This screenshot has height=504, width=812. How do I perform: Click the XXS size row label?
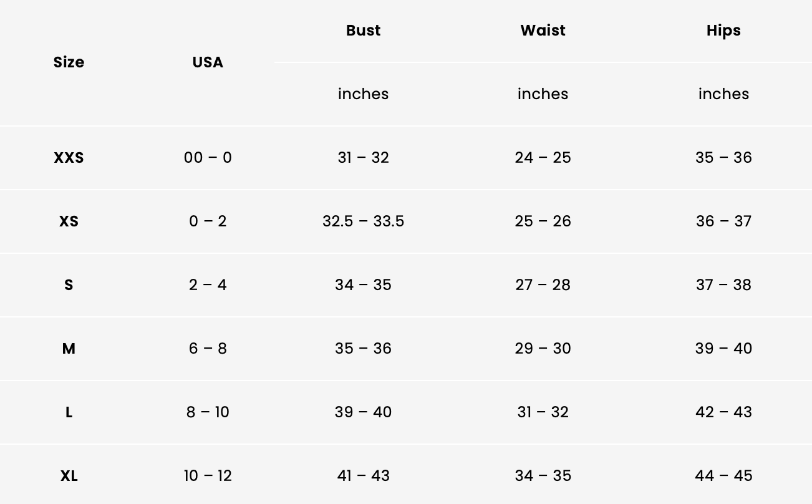coord(69,158)
